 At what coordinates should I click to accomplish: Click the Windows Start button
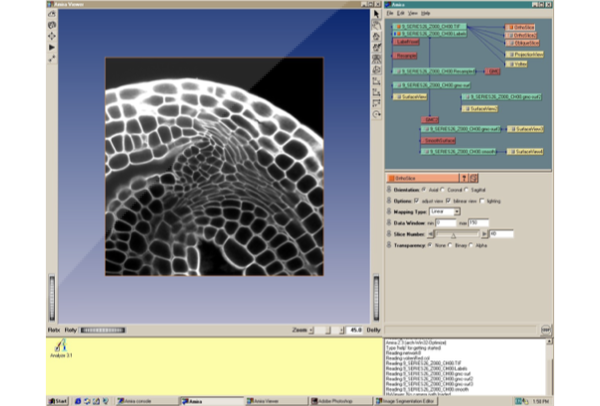pos(60,400)
